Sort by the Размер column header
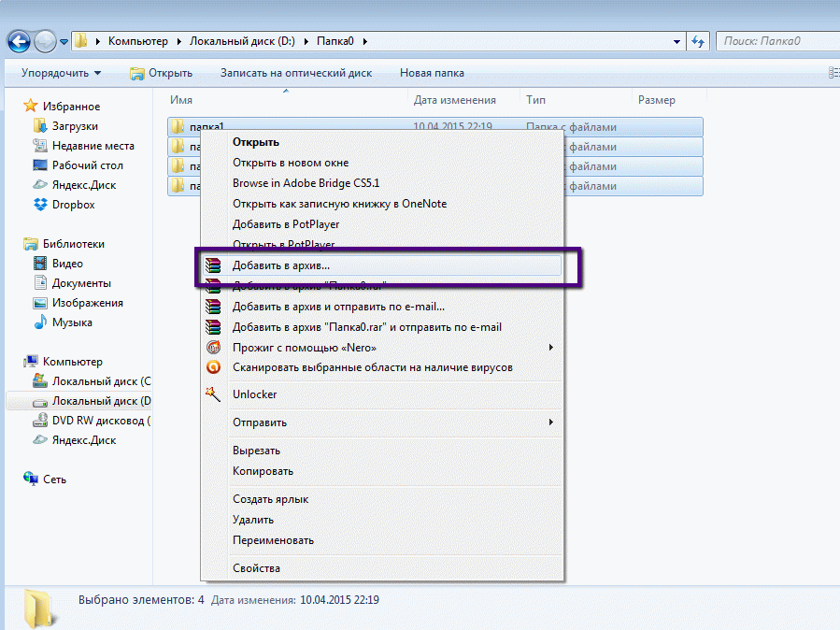Viewport: 840px width, 630px height. tap(657, 100)
